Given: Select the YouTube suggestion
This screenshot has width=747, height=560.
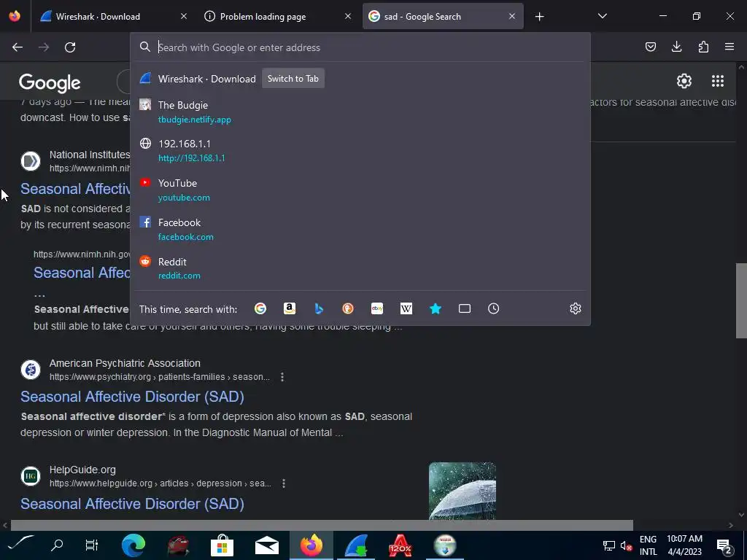Looking at the screenshot, I should (x=360, y=190).
